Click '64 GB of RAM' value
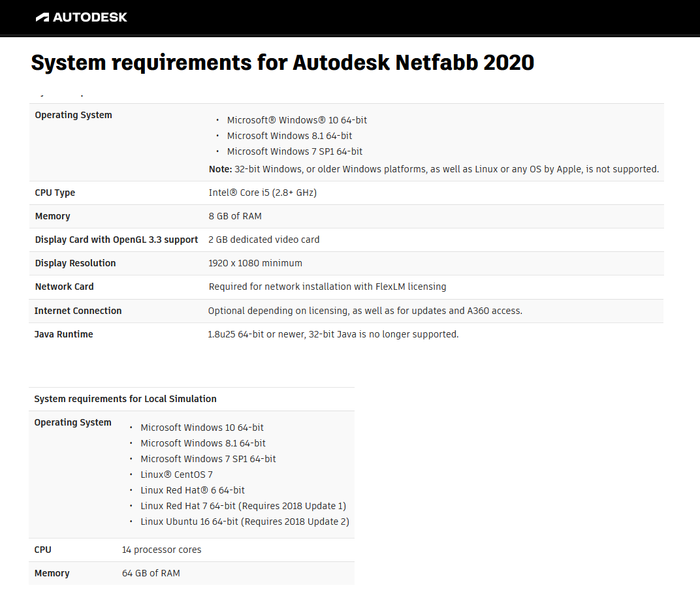The height and width of the screenshot is (609, 700). click(151, 573)
